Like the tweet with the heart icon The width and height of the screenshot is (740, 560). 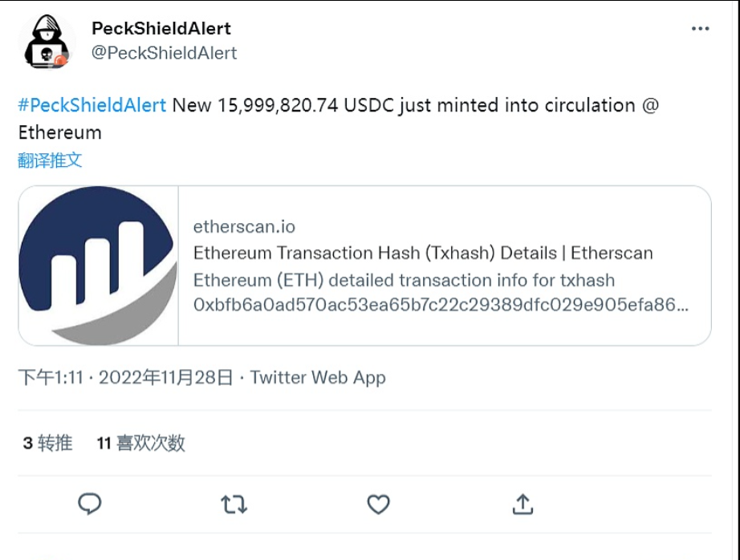(x=378, y=504)
